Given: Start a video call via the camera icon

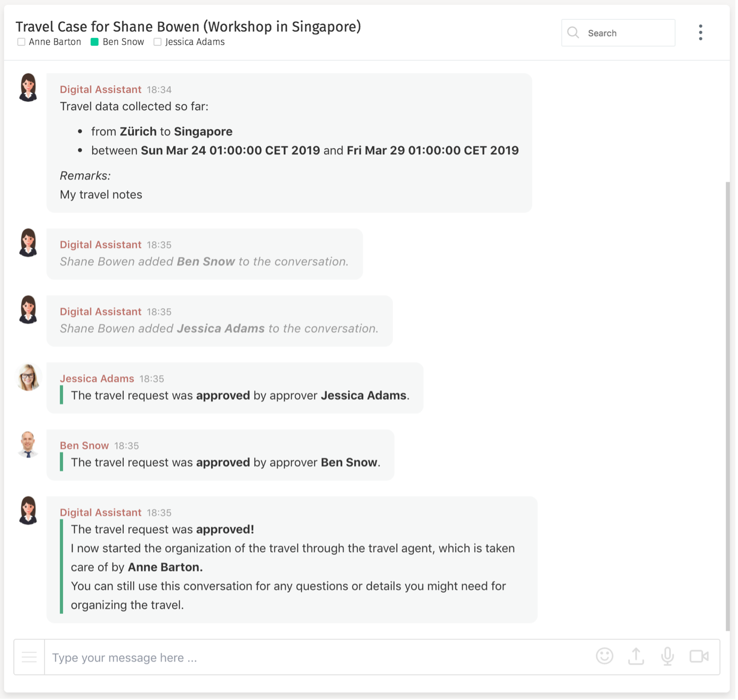Looking at the screenshot, I should 699,657.
